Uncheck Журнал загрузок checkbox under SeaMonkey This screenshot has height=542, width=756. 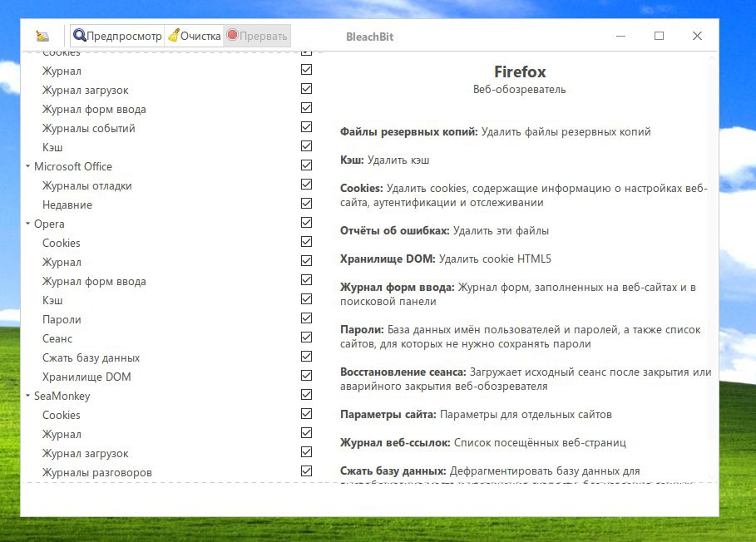click(306, 451)
